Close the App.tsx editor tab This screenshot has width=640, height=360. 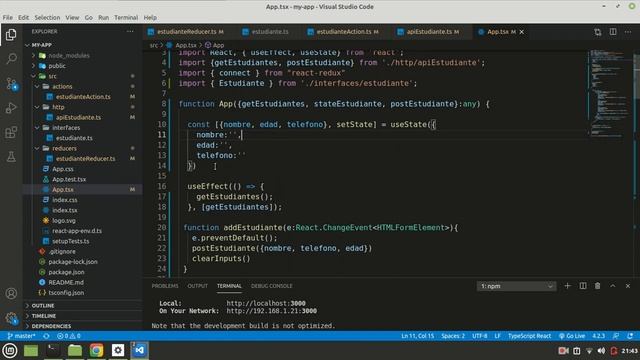coord(522,32)
